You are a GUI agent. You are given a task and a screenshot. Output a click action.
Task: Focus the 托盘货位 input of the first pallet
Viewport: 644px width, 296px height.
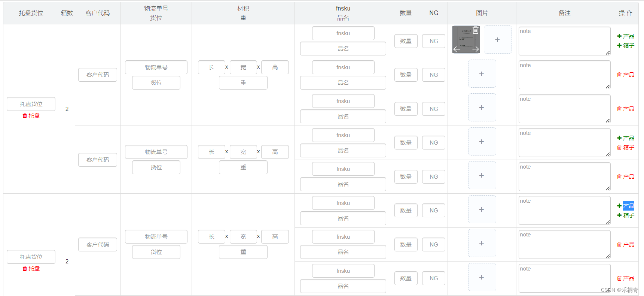click(x=31, y=104)
